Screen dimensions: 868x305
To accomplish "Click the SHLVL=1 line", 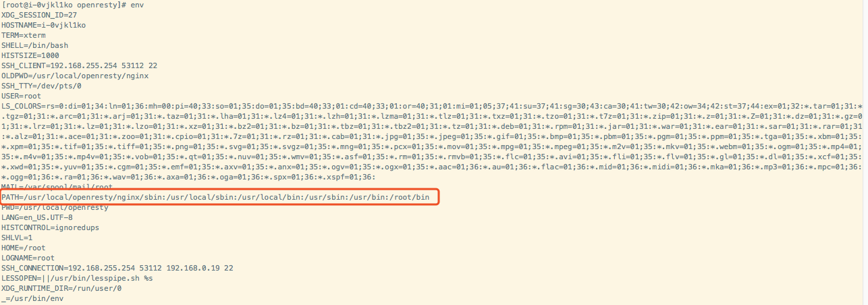I will [x=17, y=238].
